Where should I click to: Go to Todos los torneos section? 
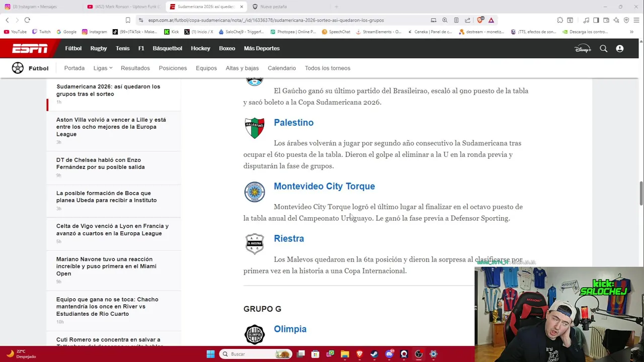[x=328, y=68]
